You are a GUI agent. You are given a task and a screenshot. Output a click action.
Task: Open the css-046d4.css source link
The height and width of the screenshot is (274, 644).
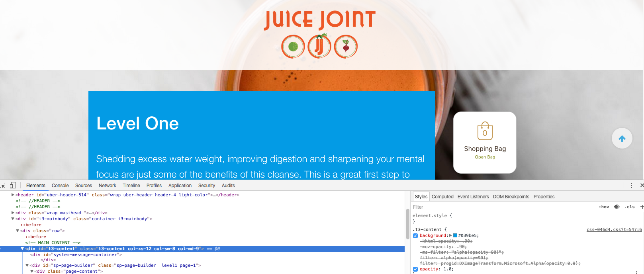click(x=614, y=230)
